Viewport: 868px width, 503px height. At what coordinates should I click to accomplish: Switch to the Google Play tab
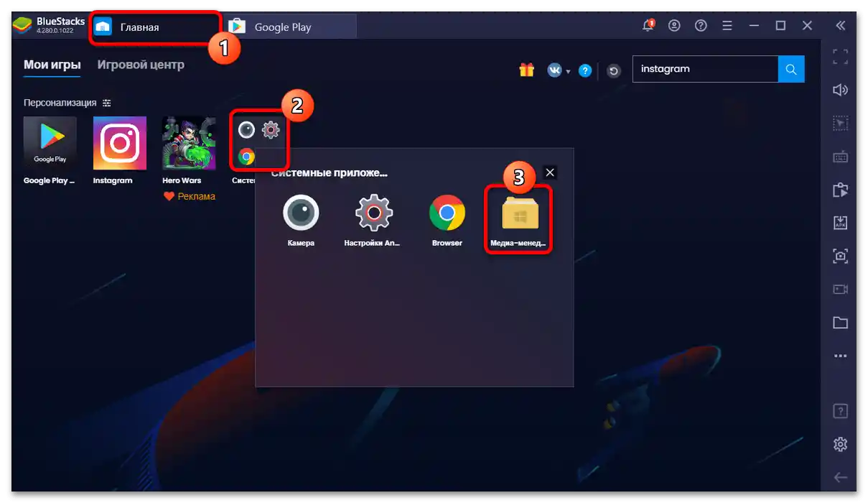tap(292, 27)
